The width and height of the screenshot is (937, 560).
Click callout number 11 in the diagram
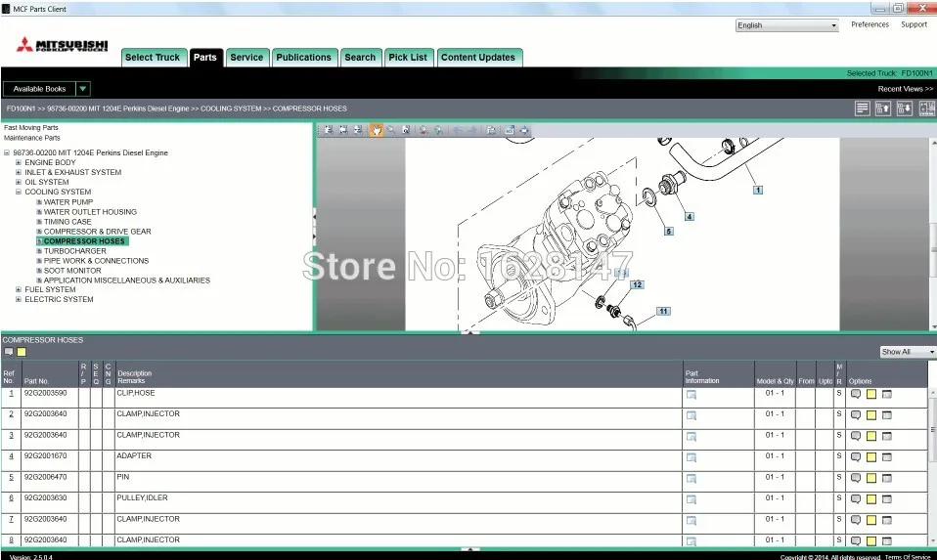663,311
